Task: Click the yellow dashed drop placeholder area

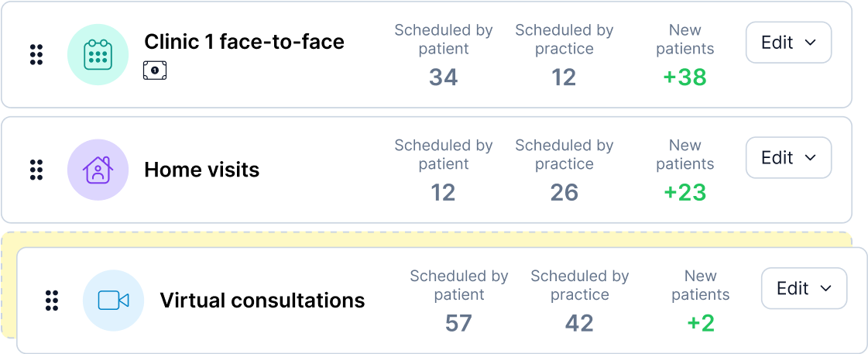Action: click(426, 240)
